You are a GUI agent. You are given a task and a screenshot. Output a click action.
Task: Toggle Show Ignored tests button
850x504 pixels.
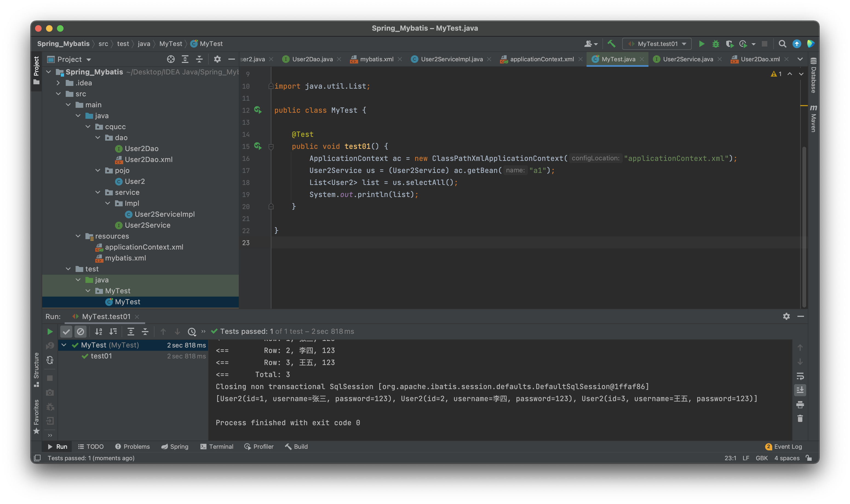tap(81, 331)
